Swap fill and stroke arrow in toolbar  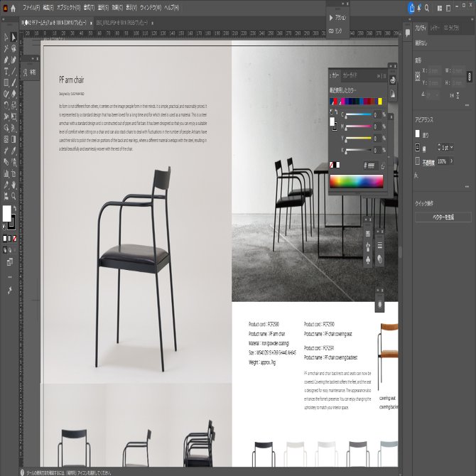[x=14, y=209]
